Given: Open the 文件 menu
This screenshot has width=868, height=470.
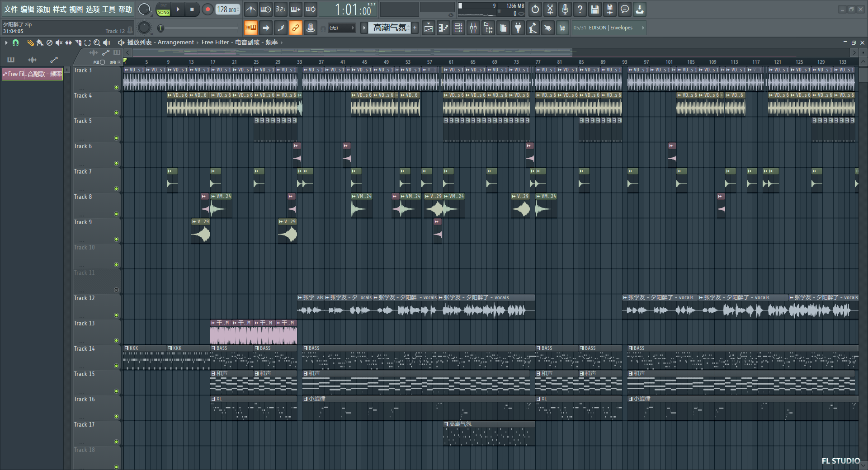Looking at the screenshot, I should pos(11,9).
